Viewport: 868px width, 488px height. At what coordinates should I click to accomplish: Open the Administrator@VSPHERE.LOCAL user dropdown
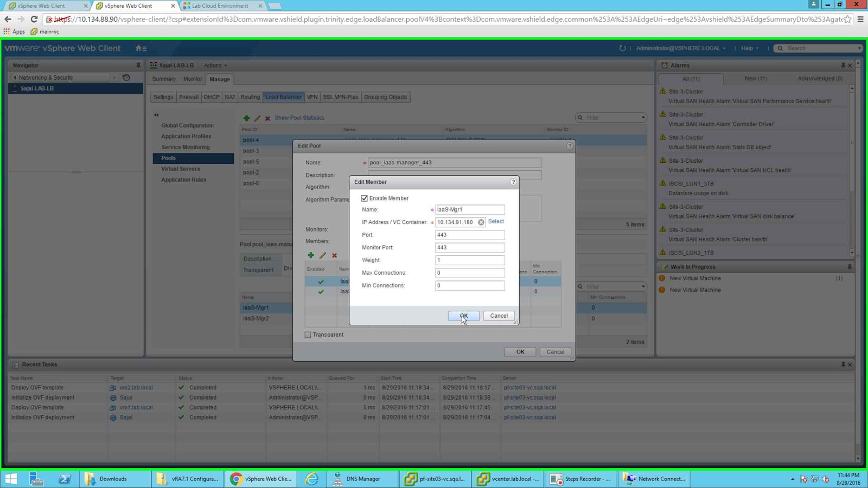tap(681, 48)
